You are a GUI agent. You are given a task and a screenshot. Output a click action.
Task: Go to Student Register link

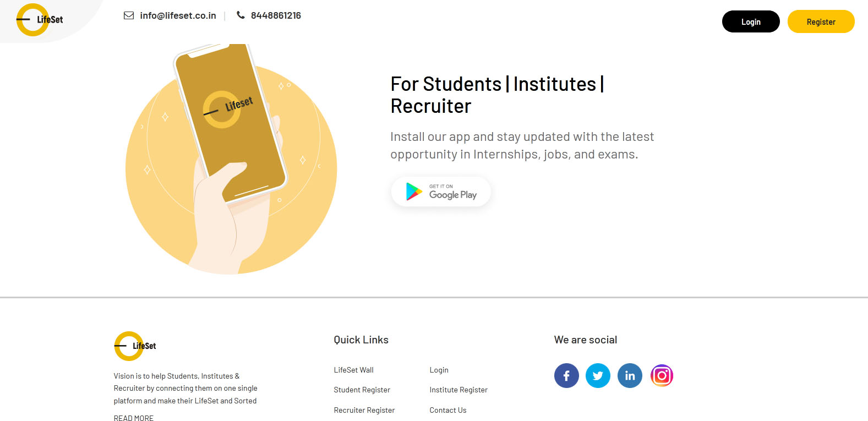362,390
